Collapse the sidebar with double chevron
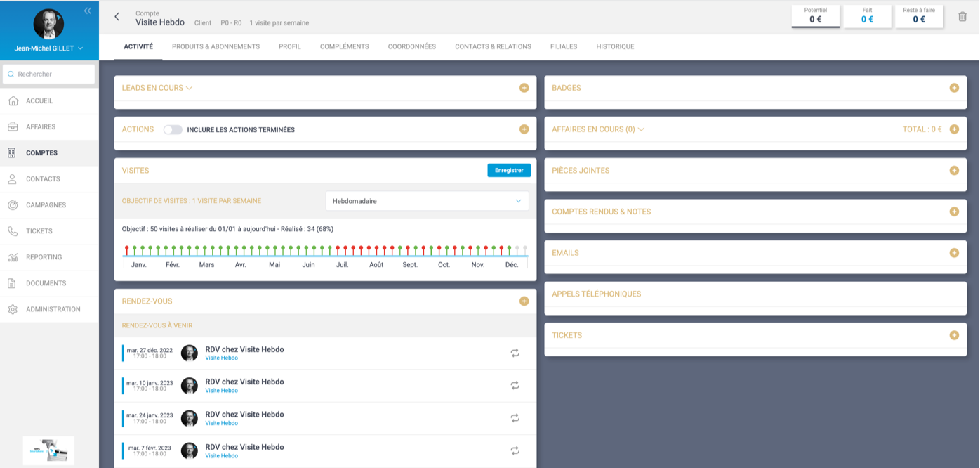Screen dimensions: 980x468 coord(88,11)
